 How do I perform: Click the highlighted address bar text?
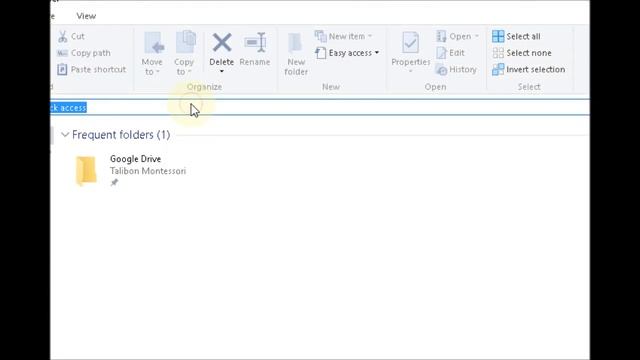pos(68,108)
